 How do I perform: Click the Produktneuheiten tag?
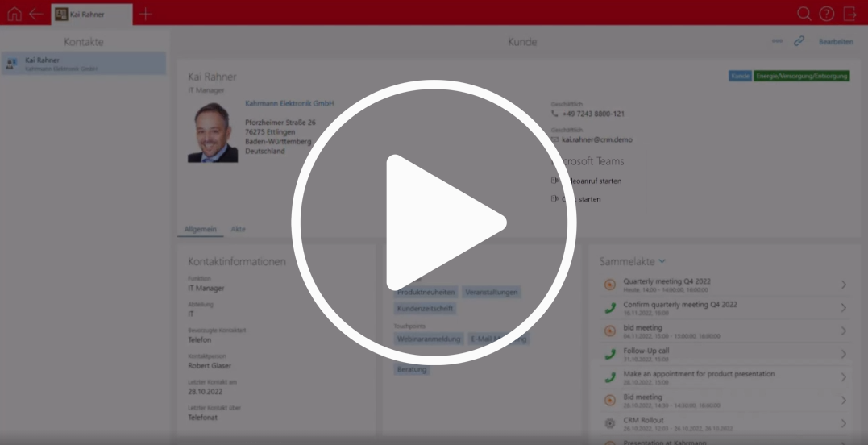(426, 292)
